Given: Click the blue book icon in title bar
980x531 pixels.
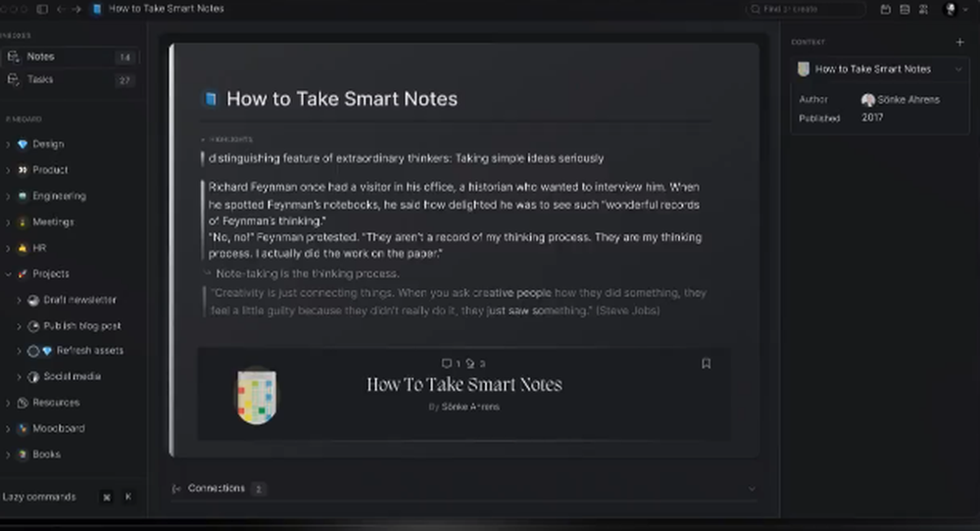Looking at the screenshot, I should tap(97, 10).
